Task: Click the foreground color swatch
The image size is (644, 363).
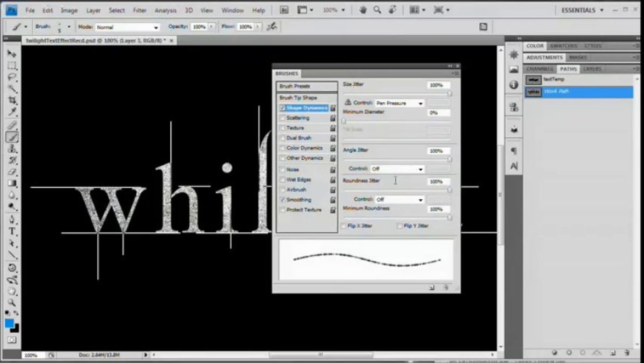Action: click(9, 323)
